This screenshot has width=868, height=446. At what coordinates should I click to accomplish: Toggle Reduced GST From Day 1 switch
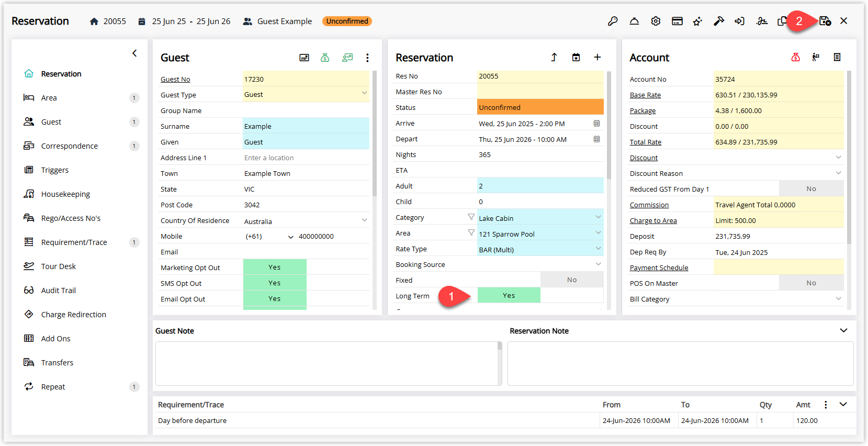[811, 188]
